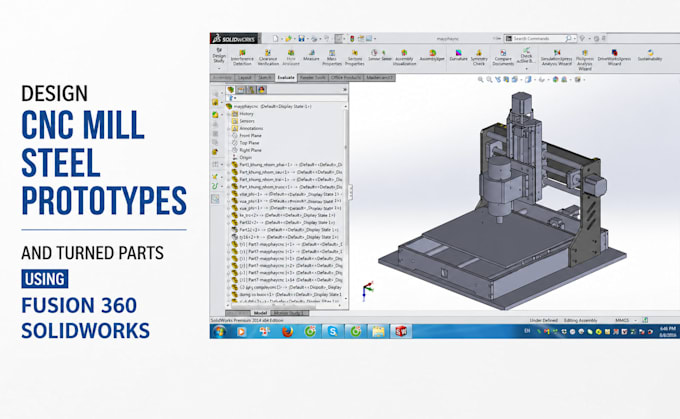Start FloXpress Analysis Wizard
The width and height of the screenshot is (680, 419).
point(585,60)
